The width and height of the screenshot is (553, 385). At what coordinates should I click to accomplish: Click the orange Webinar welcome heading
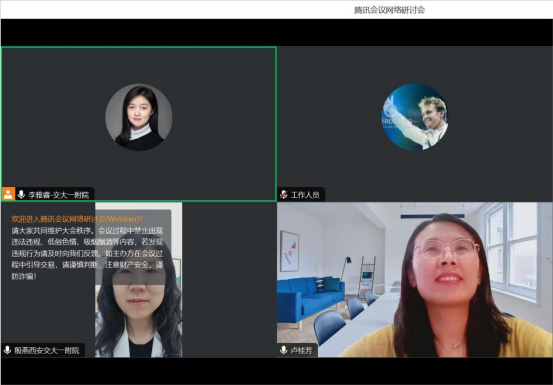pyautogui.click(x=77, y=219)
